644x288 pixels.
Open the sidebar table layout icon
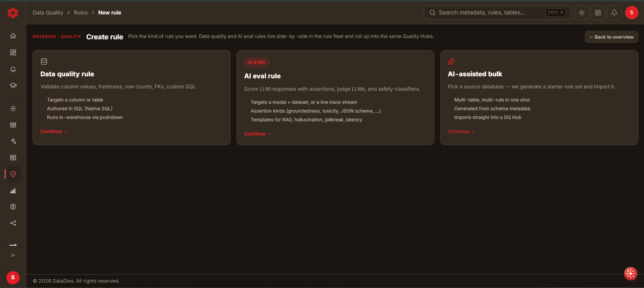13,125
